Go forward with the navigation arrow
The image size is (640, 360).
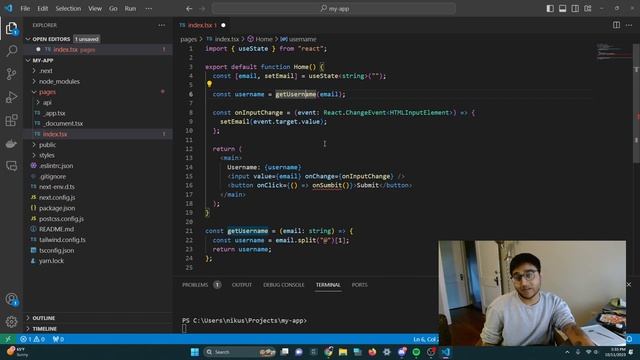point(202,9)
